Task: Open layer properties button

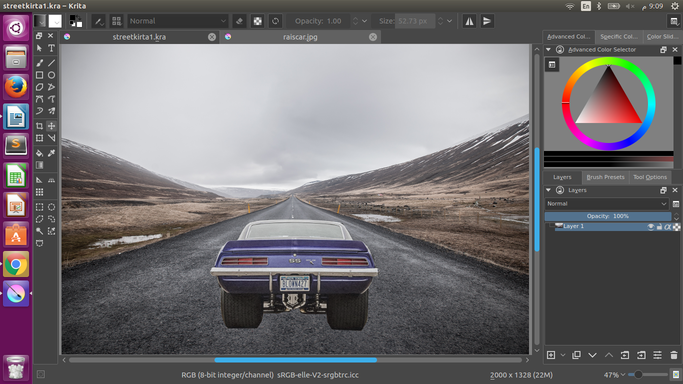Action: coord(657,355)
